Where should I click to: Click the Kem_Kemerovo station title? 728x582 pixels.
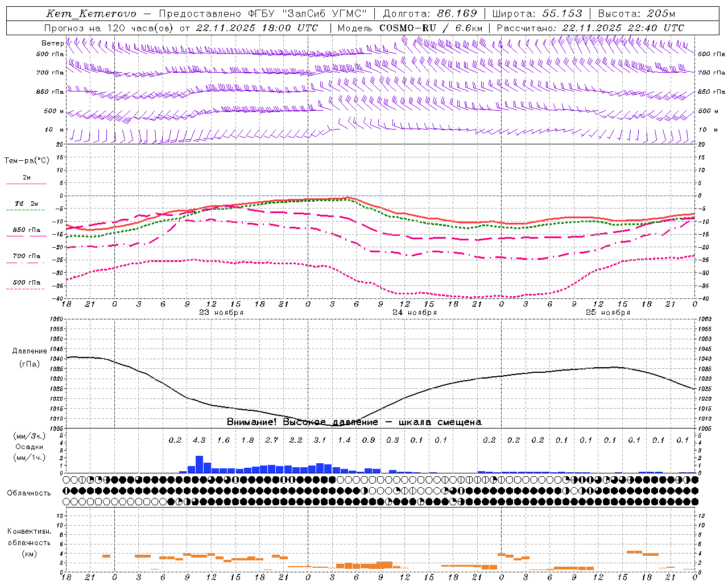(91, 14)
